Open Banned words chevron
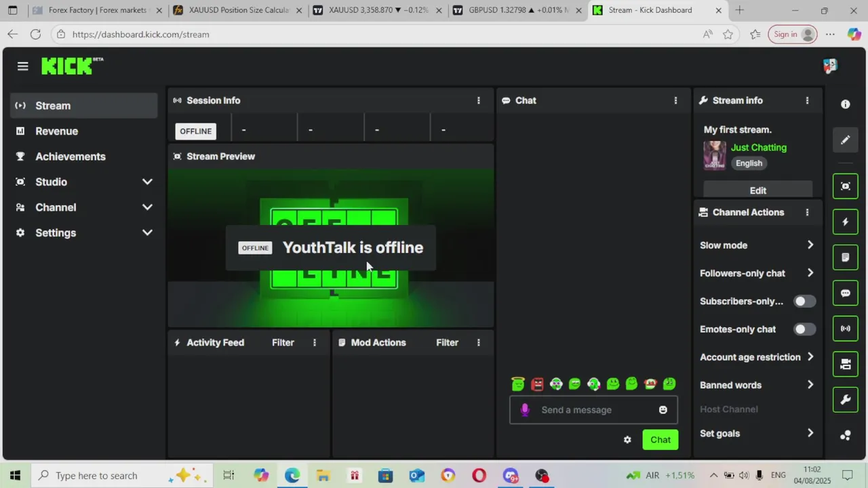This screenshot has width=868, height=488. coord(810,384)
